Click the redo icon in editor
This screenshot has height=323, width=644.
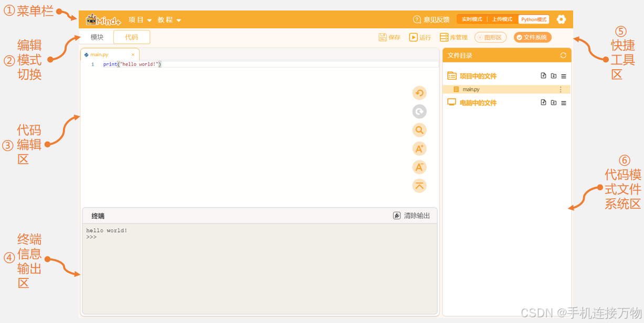tap(419, 112)
